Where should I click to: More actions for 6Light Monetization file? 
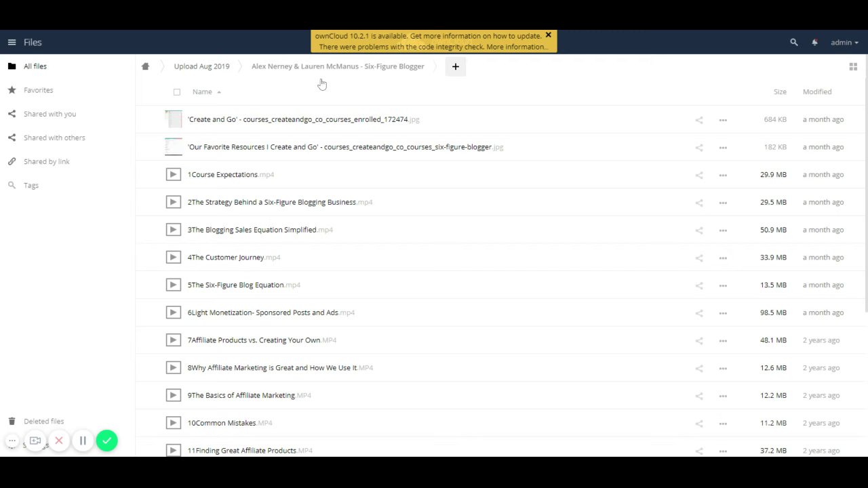(723, 312)
